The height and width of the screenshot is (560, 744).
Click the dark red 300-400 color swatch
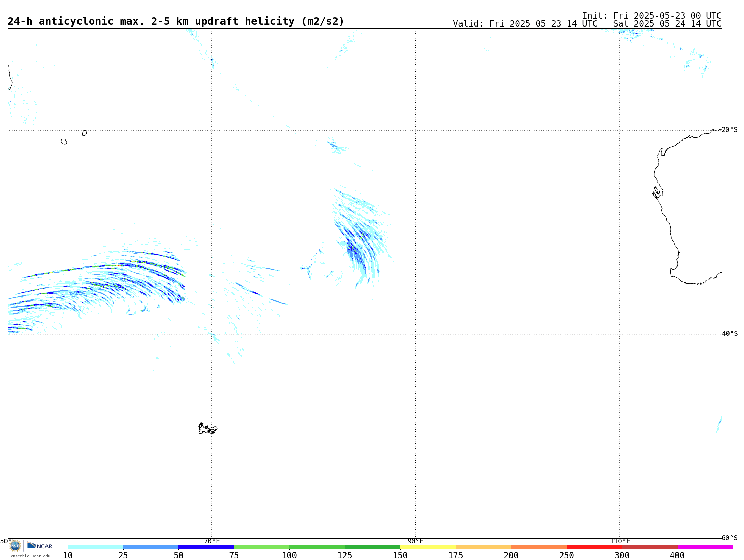[x=650, y=547]
